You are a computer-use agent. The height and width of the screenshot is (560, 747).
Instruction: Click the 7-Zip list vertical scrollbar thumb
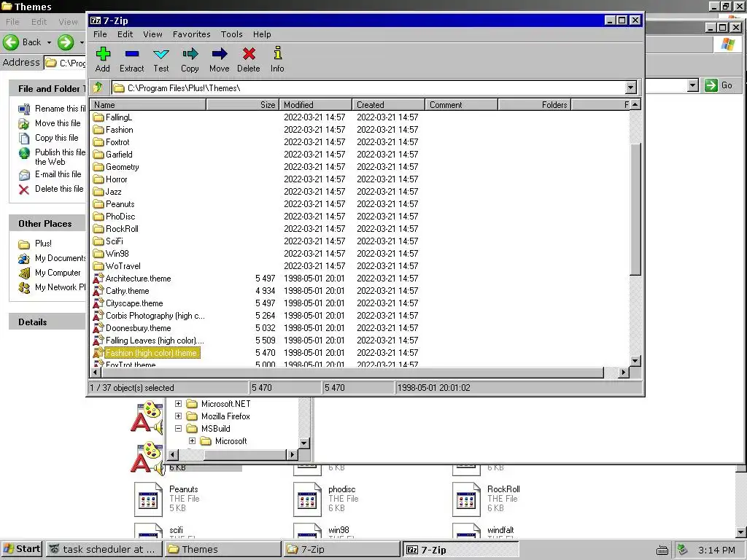click(635, 209)
